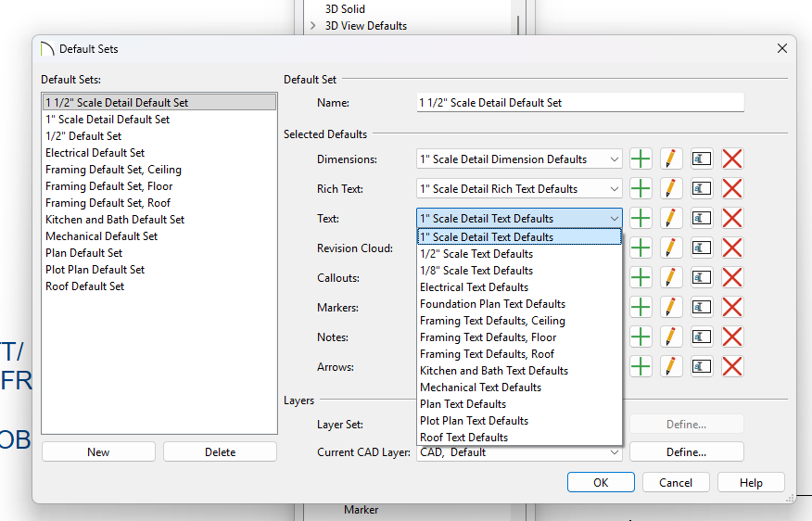The height and width of the screenshot is (521, 812).
Task: Click the green plus icon for Dimensions
Action: point(641,159)
